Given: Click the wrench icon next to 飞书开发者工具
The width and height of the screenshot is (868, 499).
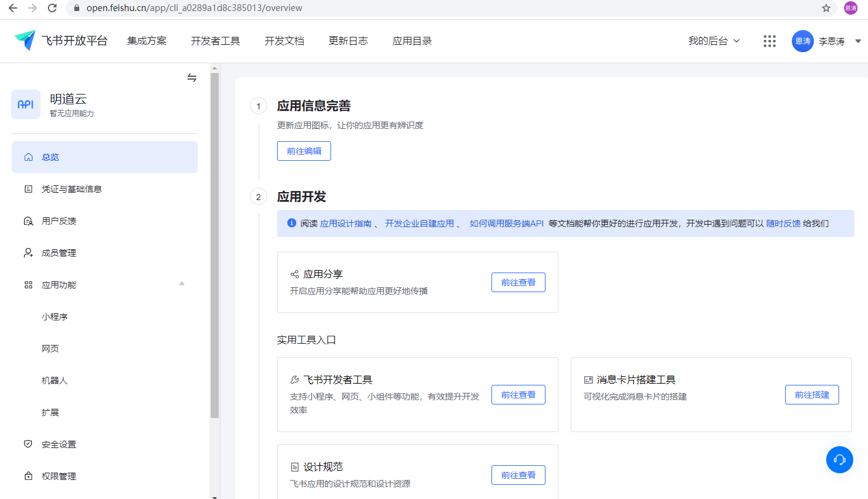Looking at the screenshot, I should (294, 380).
